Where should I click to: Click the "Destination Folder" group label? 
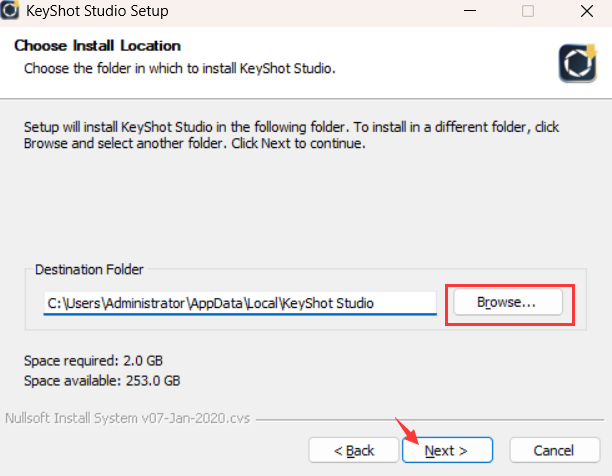90,269
